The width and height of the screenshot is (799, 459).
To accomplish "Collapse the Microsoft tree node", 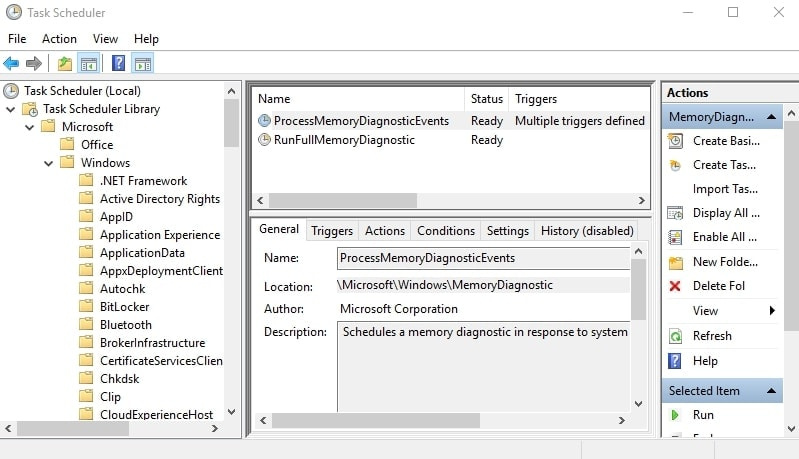I will point(30,127).
